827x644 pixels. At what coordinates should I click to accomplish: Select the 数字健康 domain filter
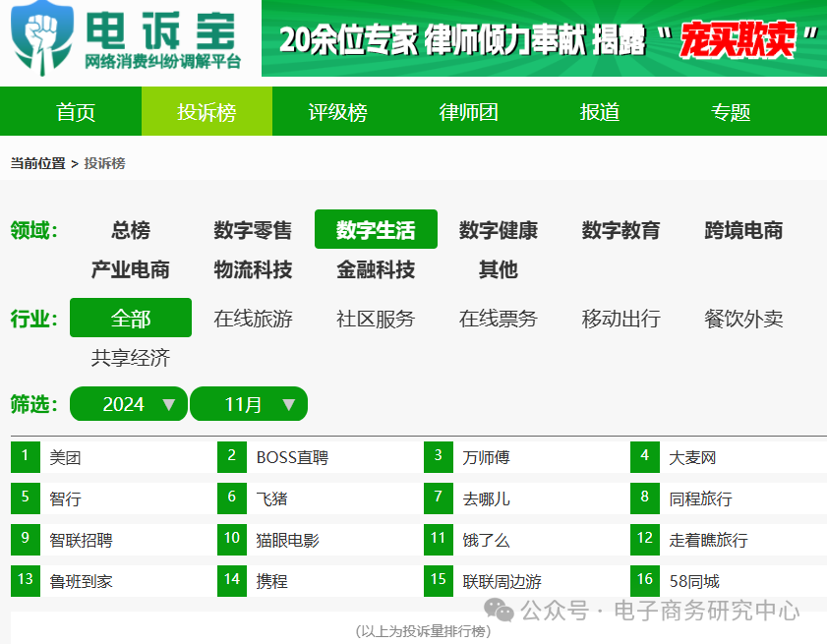(x=499, y=229)
